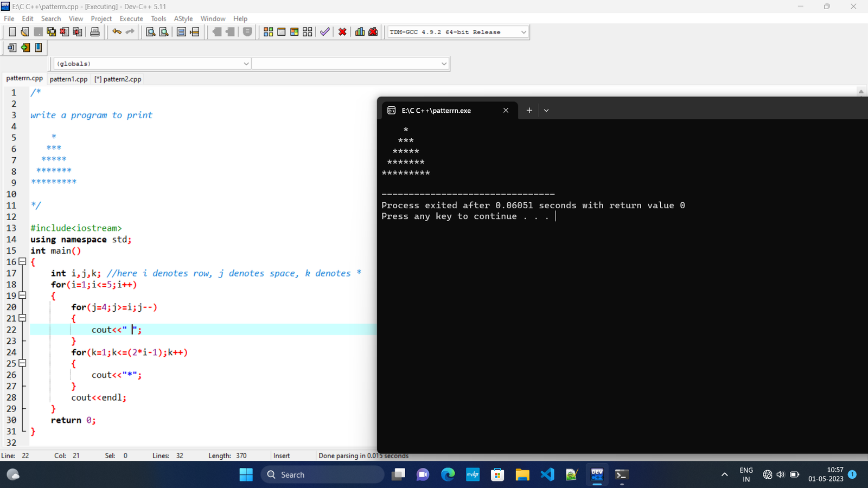Collapse the outer for loop fold at line 19
868x488 pixels.
tap(22, 296)
